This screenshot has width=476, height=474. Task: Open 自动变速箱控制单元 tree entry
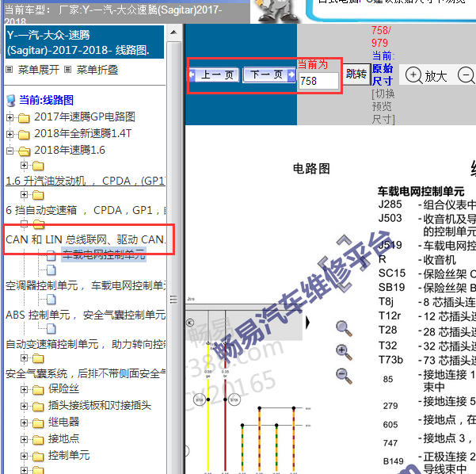[86, 345]
